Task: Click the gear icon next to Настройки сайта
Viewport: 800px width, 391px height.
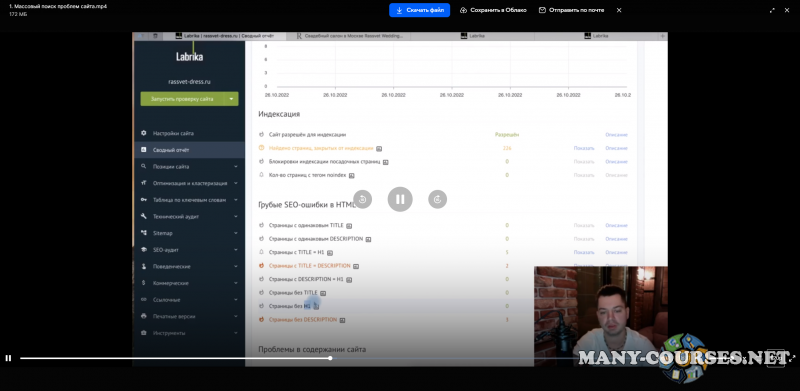Action: pos(143,133)
